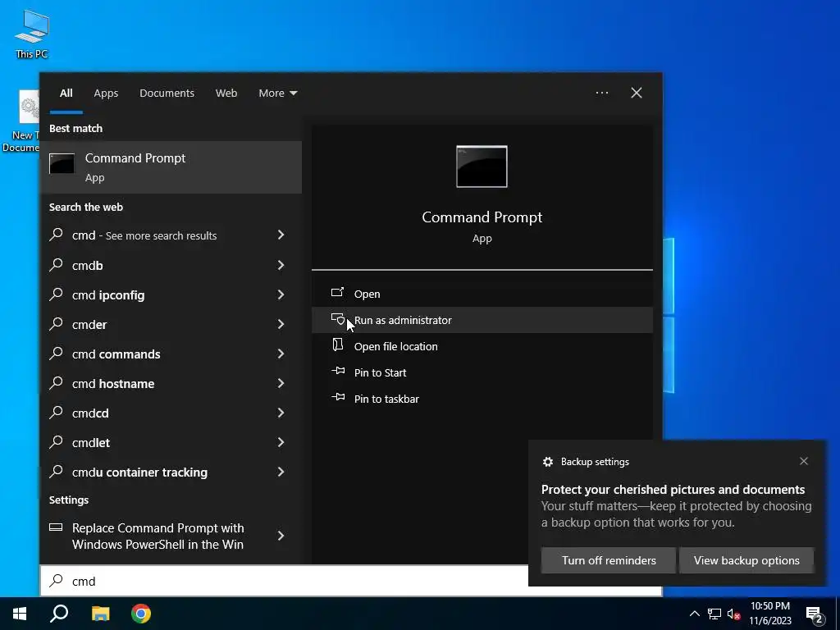Select the cmd commands web suggestion

171,354
